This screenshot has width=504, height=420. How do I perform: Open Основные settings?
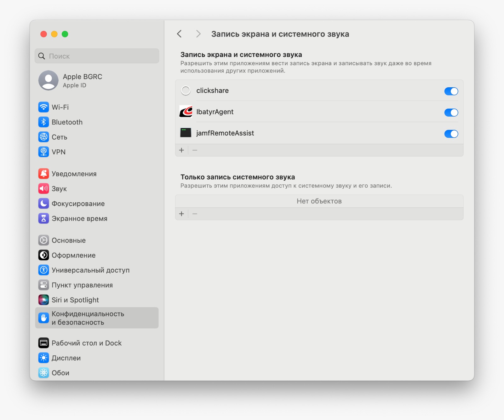tap(97, 240)
